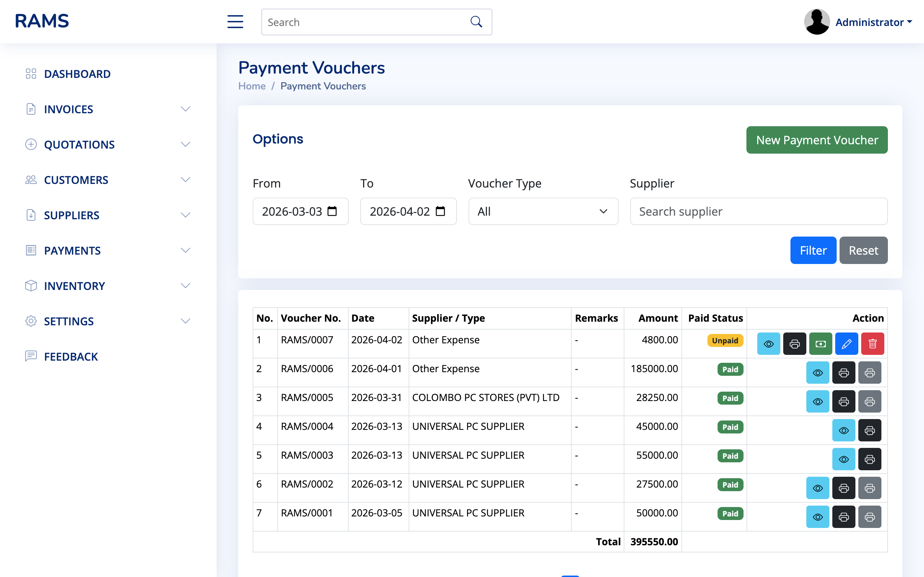Open the From date calendar picker
The height and width of the screenshot is (577, 924).
click(x=332, y=211)
